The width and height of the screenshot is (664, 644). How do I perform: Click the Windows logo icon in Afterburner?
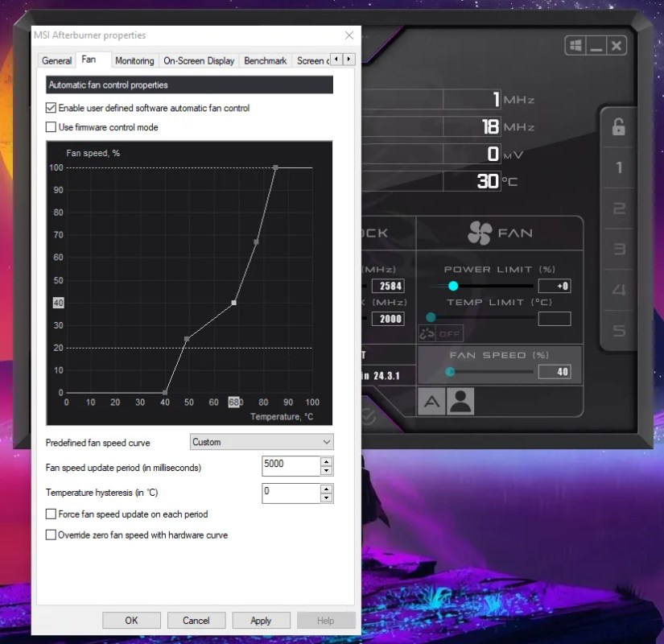click(576, 45)
